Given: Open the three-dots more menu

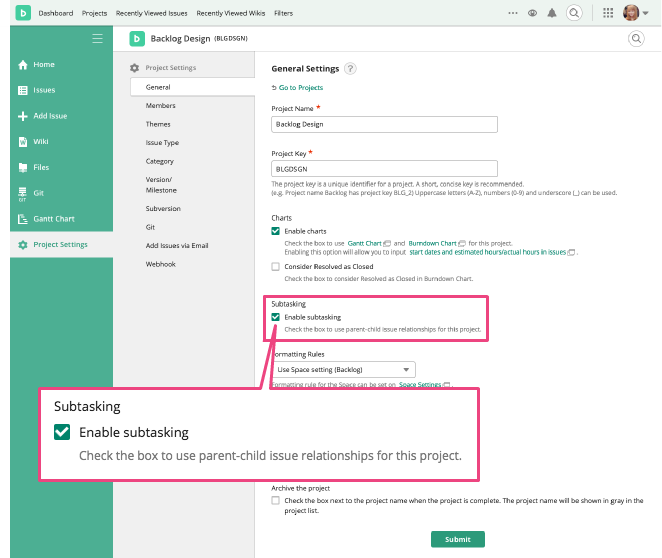Looking at the screenshot, I should [513, 13].
